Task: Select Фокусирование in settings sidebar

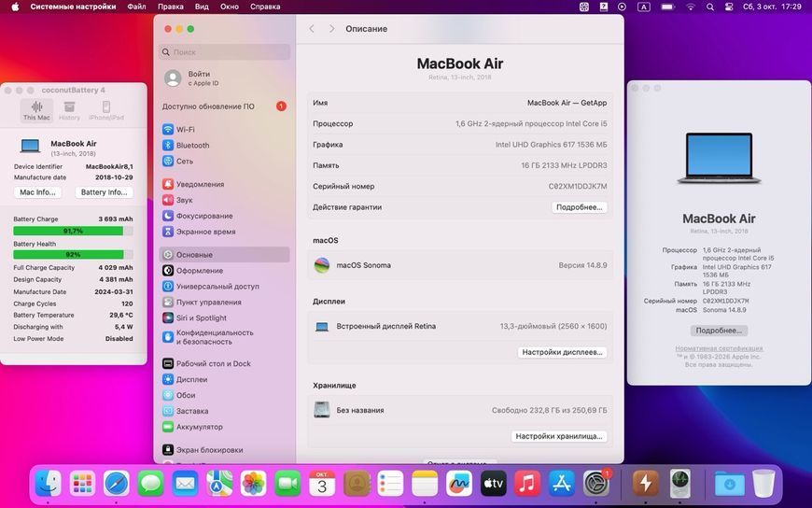Action: 224,216
